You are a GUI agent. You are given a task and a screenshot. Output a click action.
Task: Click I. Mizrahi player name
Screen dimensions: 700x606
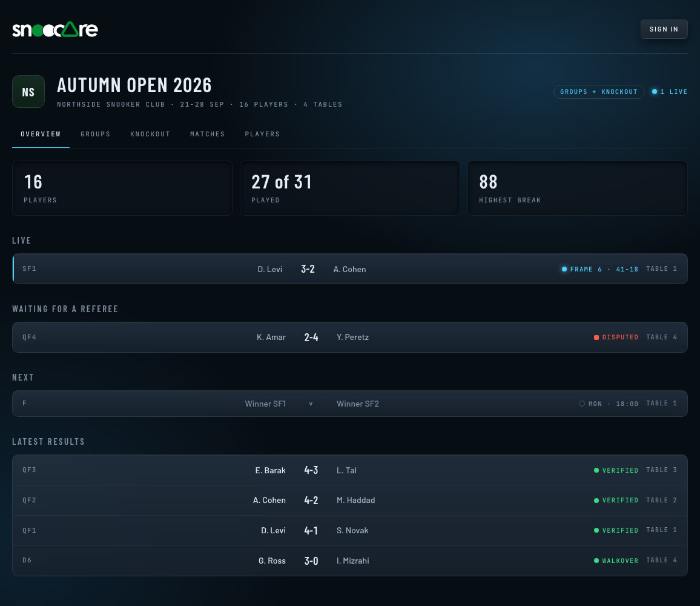[x=352, y=561]
